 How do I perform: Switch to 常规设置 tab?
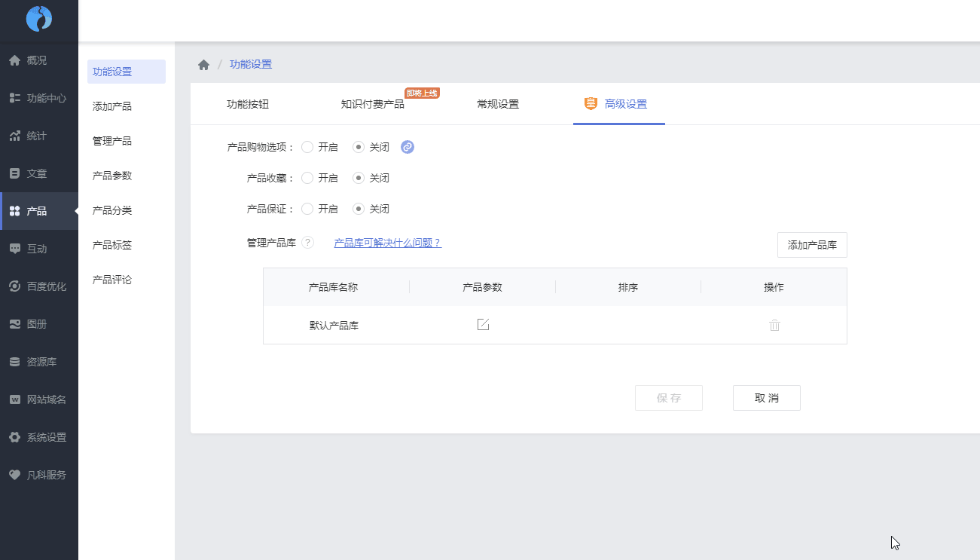[498, 104]
